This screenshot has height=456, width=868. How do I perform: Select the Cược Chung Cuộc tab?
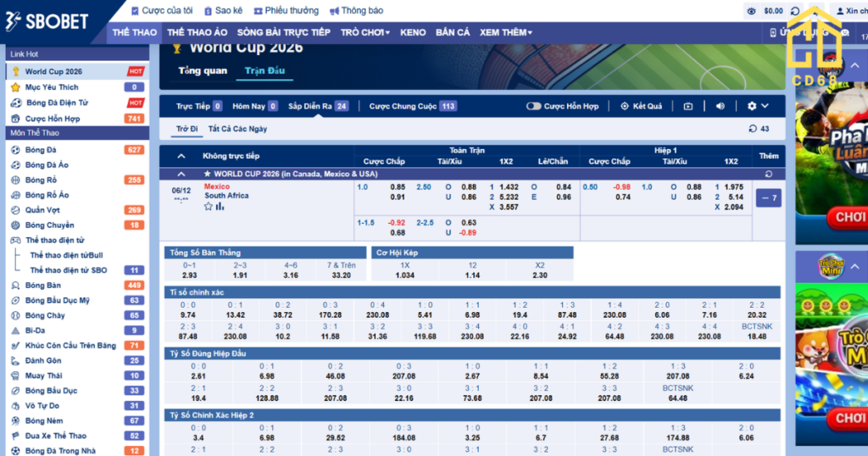tap(413, 106)
